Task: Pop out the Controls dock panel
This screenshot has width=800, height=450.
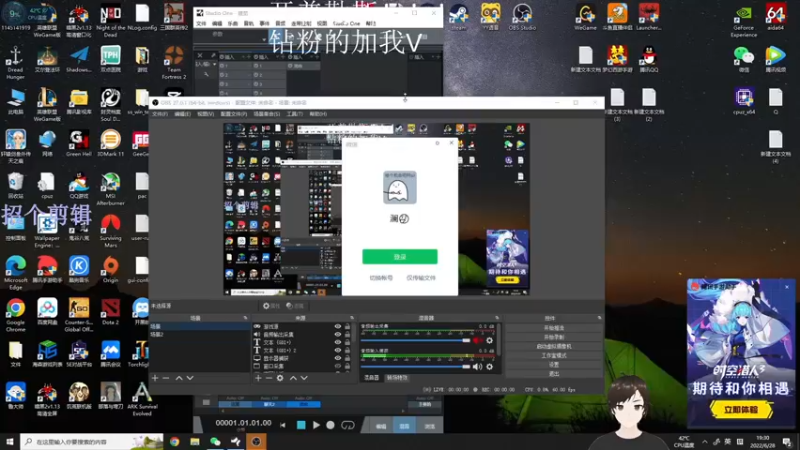Action: pyautogui.click(x=599, y=318)
